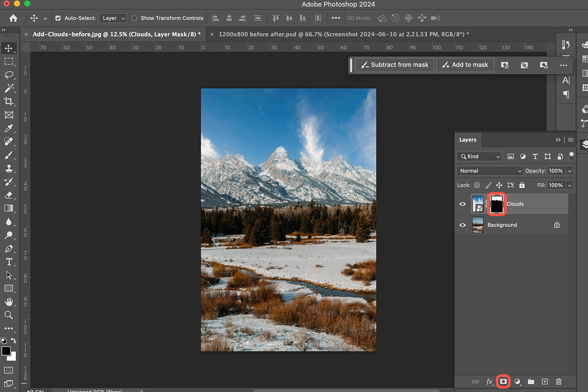
Task: Select the Pen tool
Action: [8, 248]
